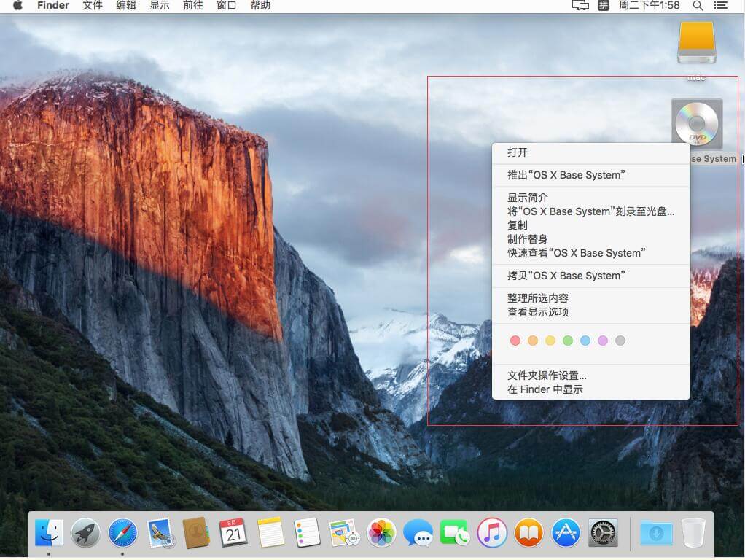Open the Finder application menu

53,6
